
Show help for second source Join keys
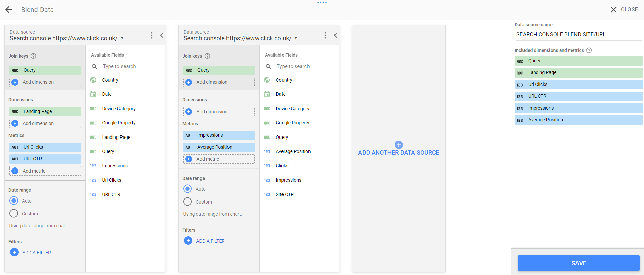[207, 56]
